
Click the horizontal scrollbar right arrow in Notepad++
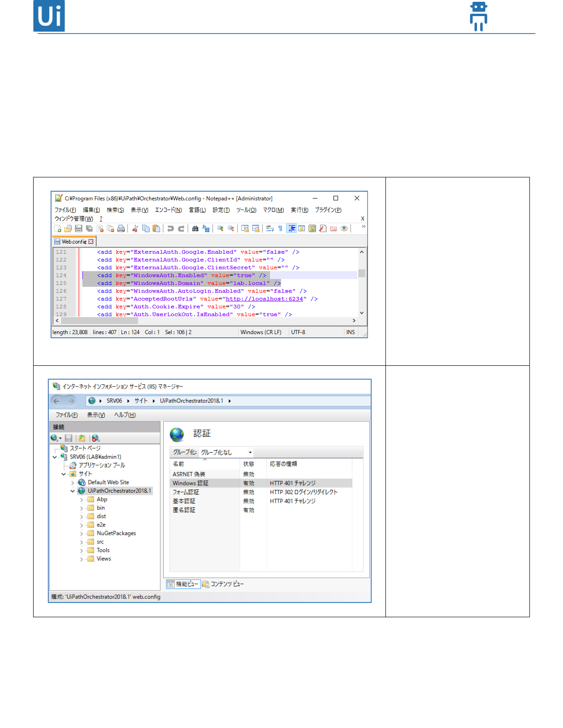click(x=354, y=321)
